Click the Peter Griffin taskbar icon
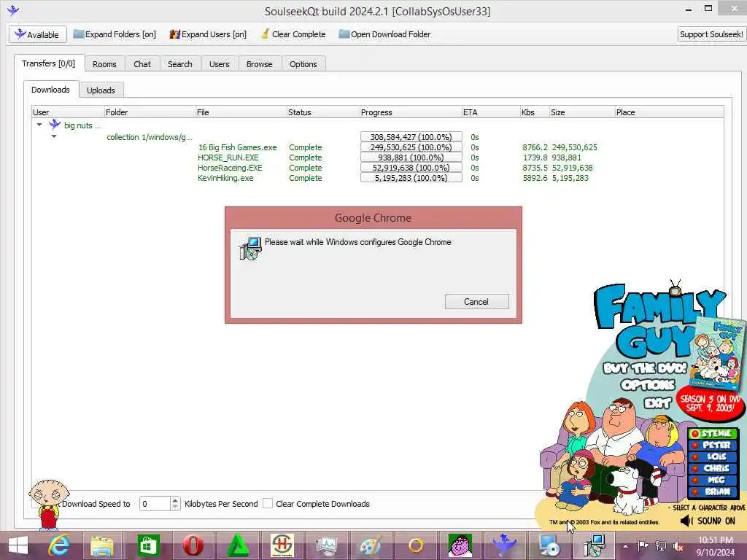747x560 pixels. point(460,545)
